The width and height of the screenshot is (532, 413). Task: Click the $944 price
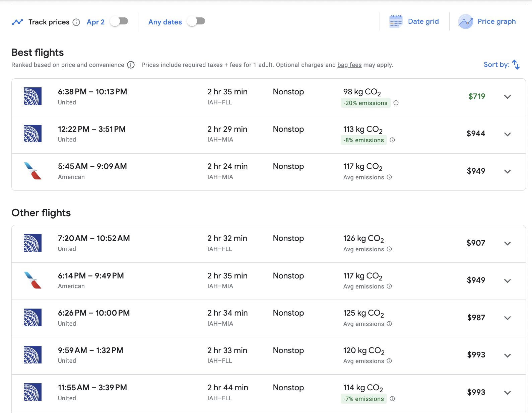coord(476,134)
